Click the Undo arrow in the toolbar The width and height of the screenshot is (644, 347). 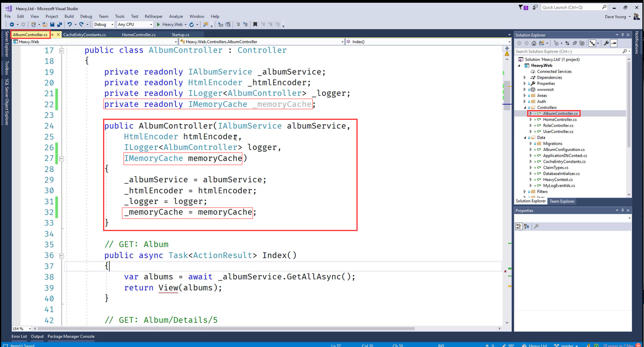tap(69, 24)
